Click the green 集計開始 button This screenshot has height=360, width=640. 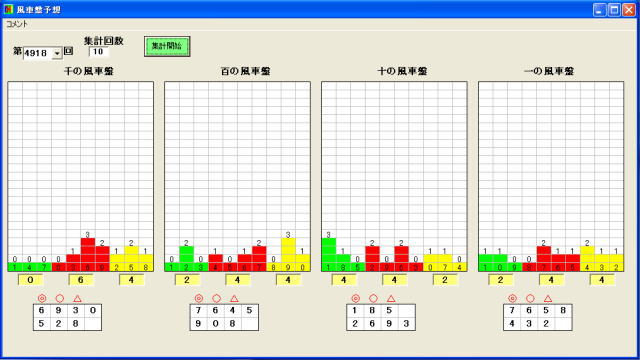(167, 46)
